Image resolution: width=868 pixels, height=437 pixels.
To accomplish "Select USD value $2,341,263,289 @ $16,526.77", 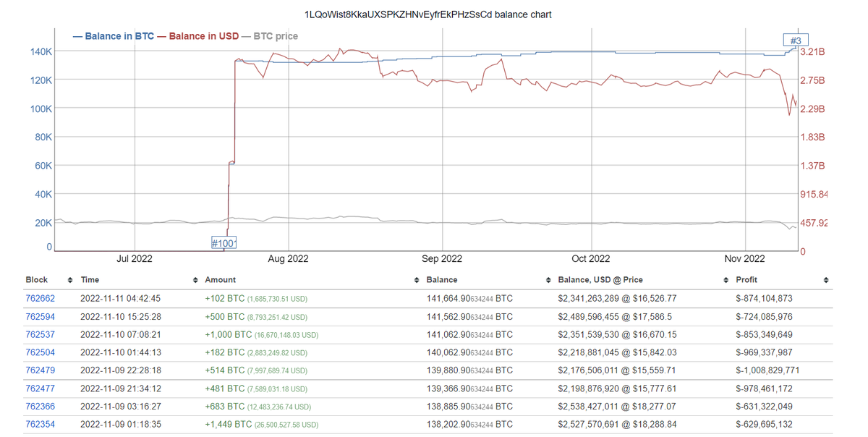I will [x=618, y=298].
